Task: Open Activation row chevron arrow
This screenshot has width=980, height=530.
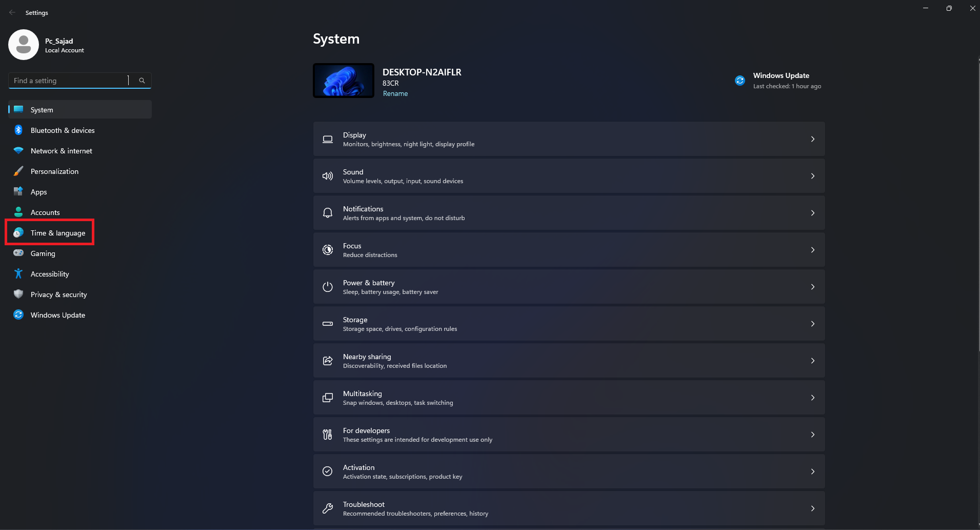Action: pyautogui.click(x=813, y=472)
